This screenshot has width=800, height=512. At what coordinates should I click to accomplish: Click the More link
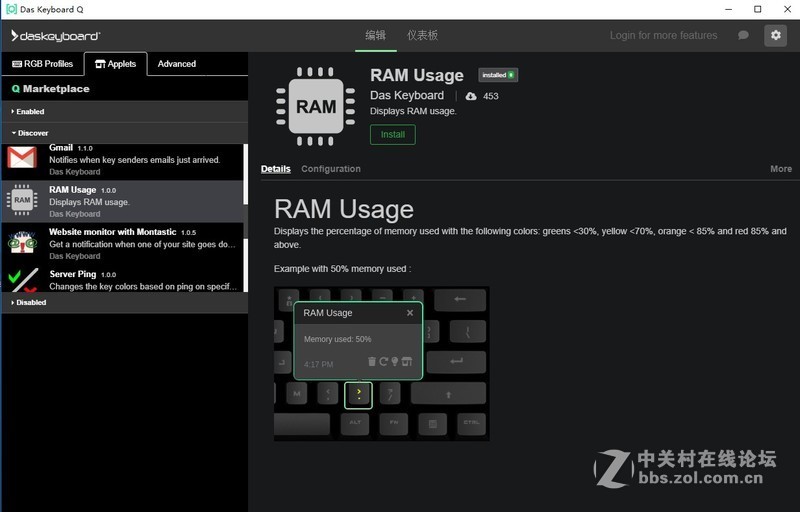[x=780, y=169]
